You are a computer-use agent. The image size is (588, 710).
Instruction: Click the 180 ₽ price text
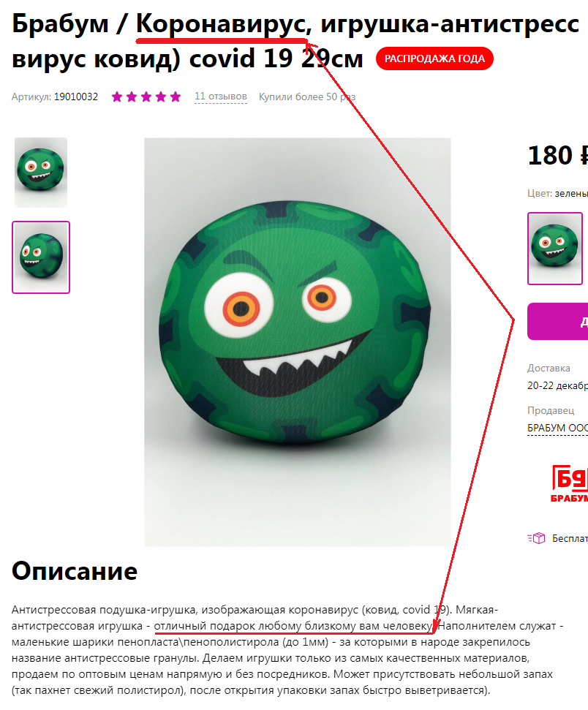pyautogui.click(x=557, y=155)
